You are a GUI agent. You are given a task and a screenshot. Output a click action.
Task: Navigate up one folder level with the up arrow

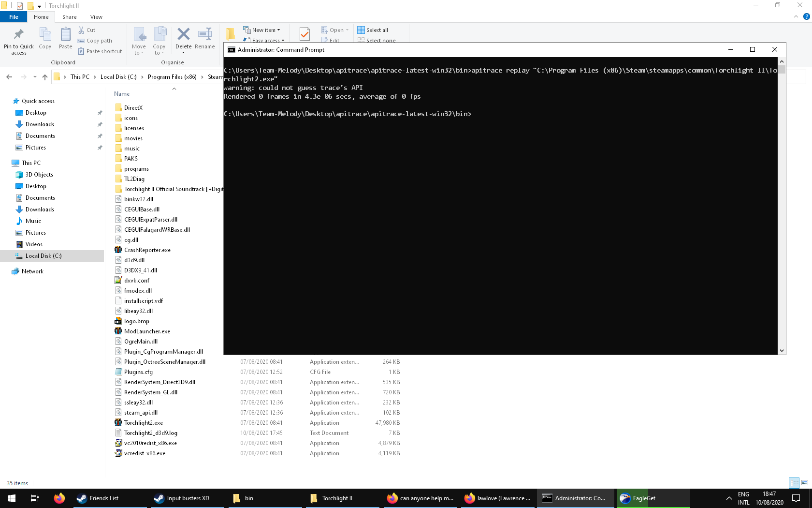click(45, 76)
